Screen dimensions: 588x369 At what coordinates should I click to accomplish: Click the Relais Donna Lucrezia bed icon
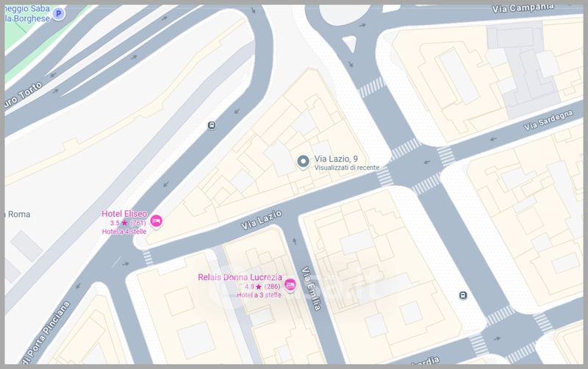pos(290,285)
